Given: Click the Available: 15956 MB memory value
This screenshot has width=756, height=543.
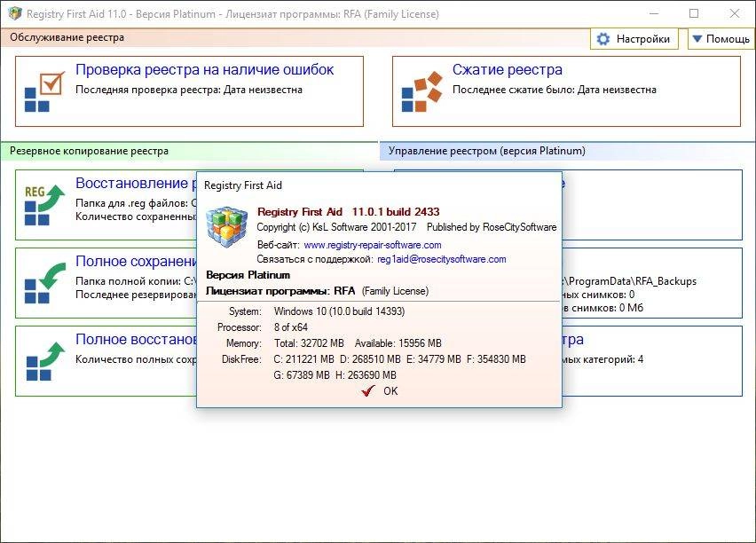Looking at the screenshot, I should pos(398,343).
